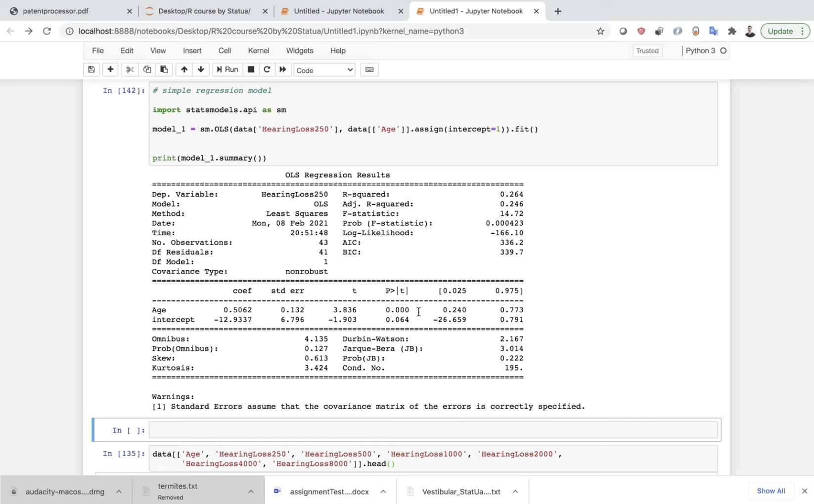Screen dimensions: 814x504
Task: Move selected cell up with arrow icon
Action: pos(184,70)
